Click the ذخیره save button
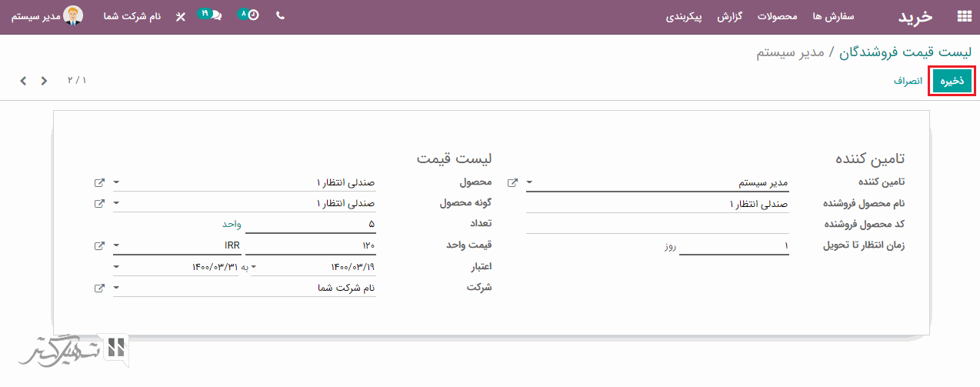 pyautogui.click(x=952, y=81)
